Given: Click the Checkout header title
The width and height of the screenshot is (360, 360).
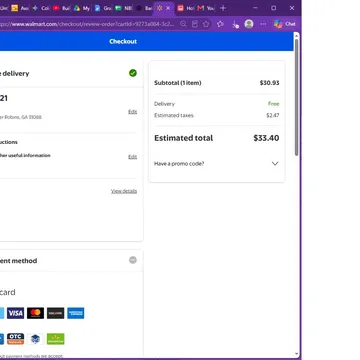Looking at the screenshot, I should tap(123, 41).
